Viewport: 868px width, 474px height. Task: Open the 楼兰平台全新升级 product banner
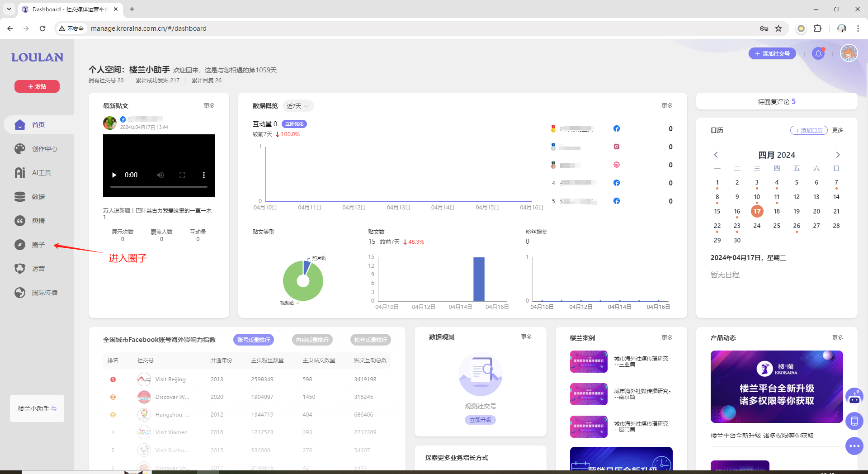coord(777,387)
